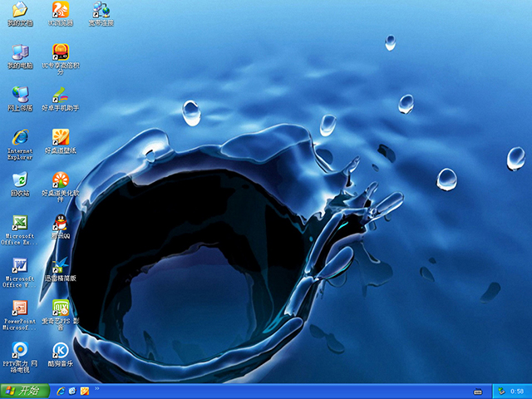This screenshot has height=399, width=532.
Task: Click the Internet Explorer desktop icon
Action: click(20, 137)
